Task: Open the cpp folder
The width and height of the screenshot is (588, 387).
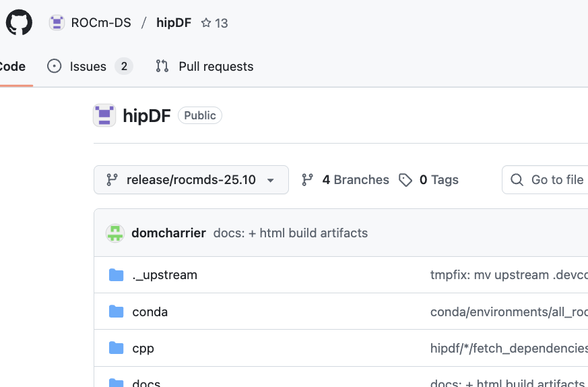Action: [143, 349]
